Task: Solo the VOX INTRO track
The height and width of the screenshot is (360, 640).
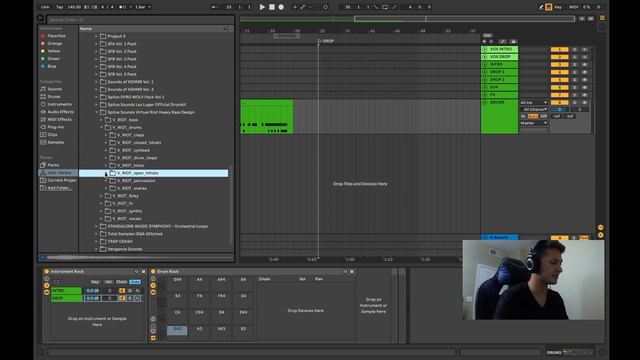Action: coord(574,49)
